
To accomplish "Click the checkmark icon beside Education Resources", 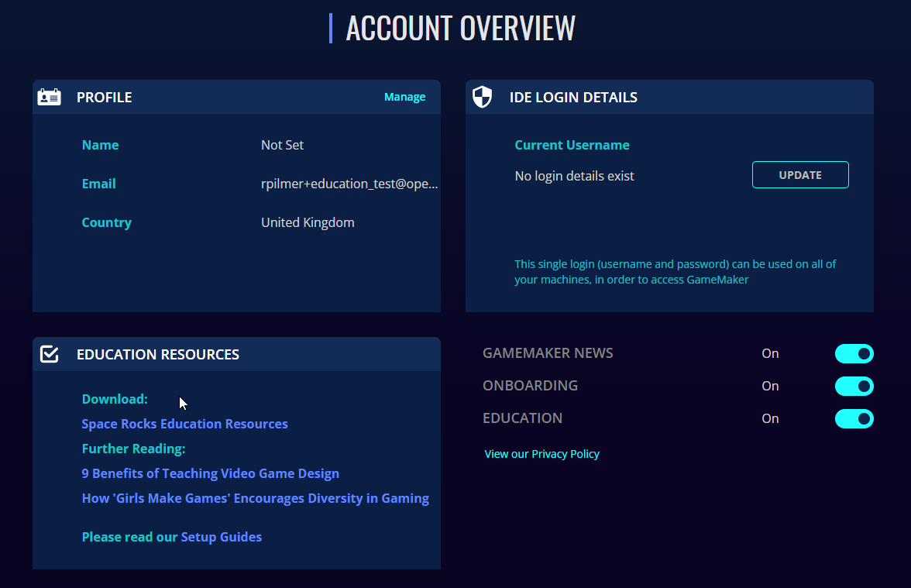I will [x=49, y=354].
